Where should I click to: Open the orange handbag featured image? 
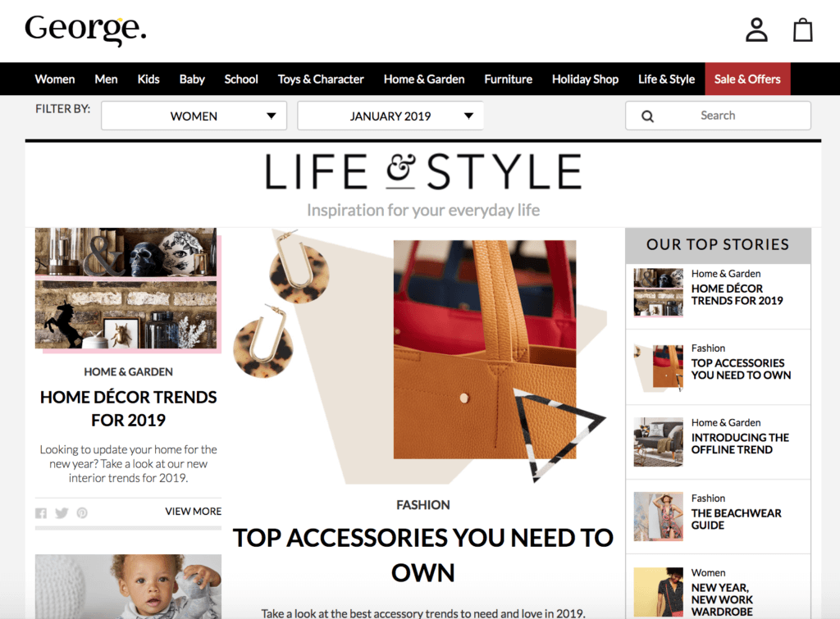tap(484, 349)
